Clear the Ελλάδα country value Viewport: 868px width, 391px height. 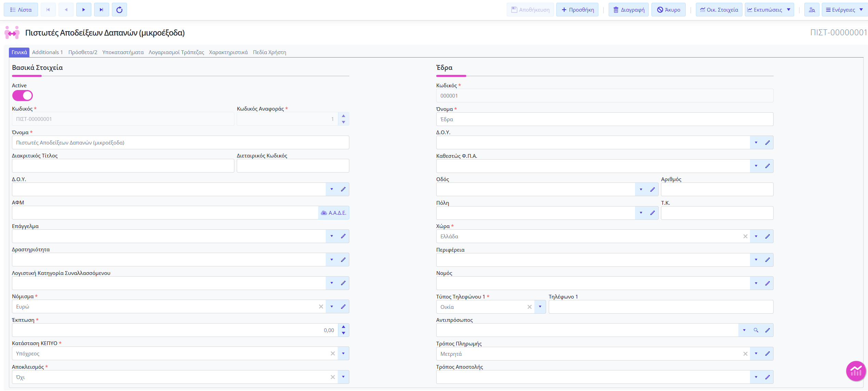pos(745,236)
